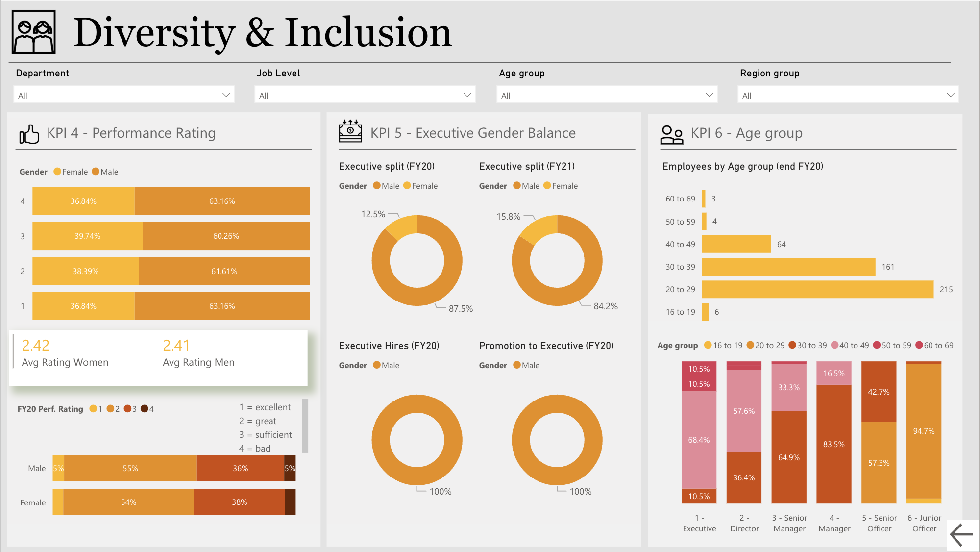Expand the Age group slicer dropdown

[607, 95]
